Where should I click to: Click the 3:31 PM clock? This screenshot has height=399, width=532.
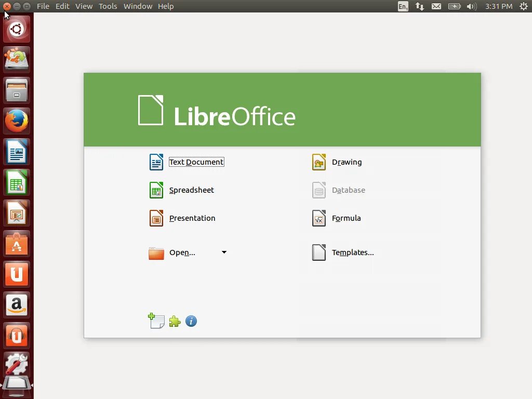coord(499,6)
